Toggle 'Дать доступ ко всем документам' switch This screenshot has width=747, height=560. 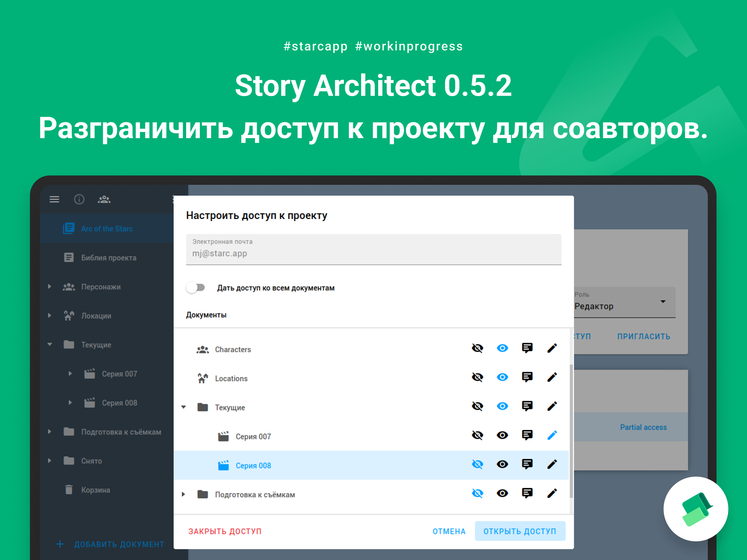click(x=195, y=287)
